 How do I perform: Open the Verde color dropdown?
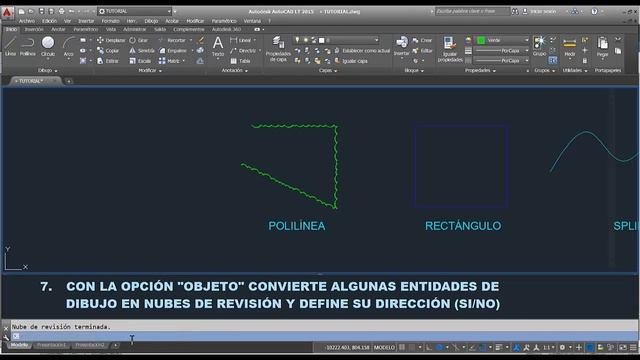point(502,40)
